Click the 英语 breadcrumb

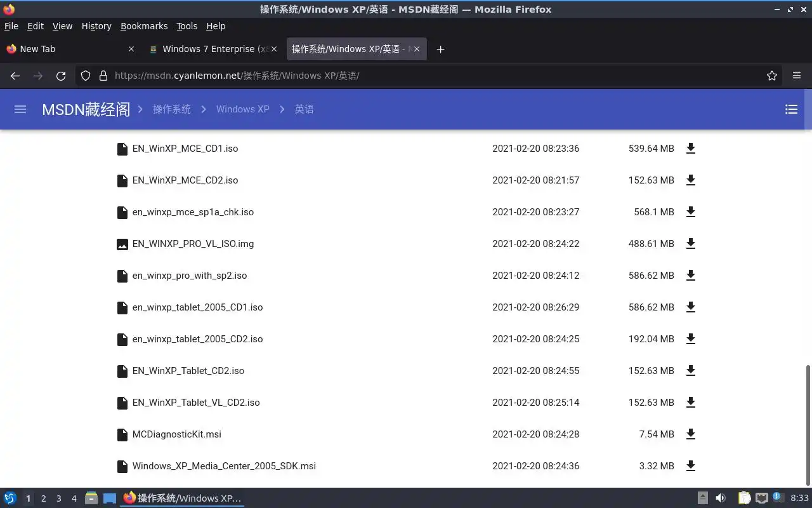click(x=304, y=109)
